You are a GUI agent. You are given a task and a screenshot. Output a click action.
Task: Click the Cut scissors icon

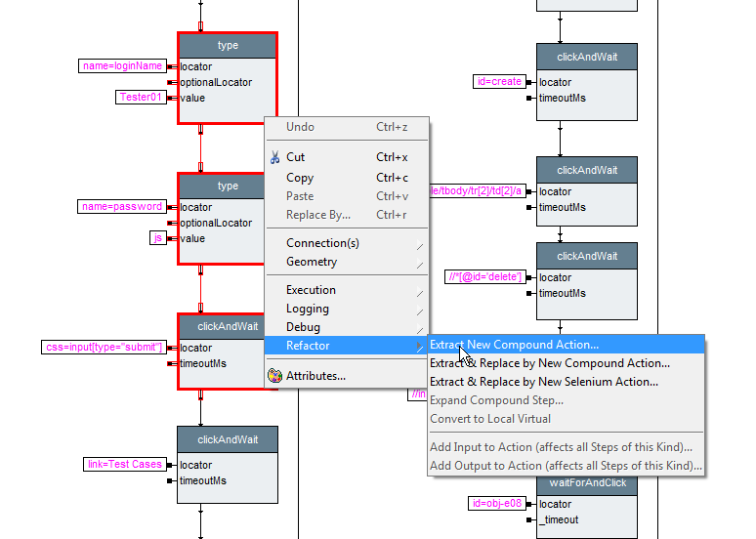tap(274, 157)
